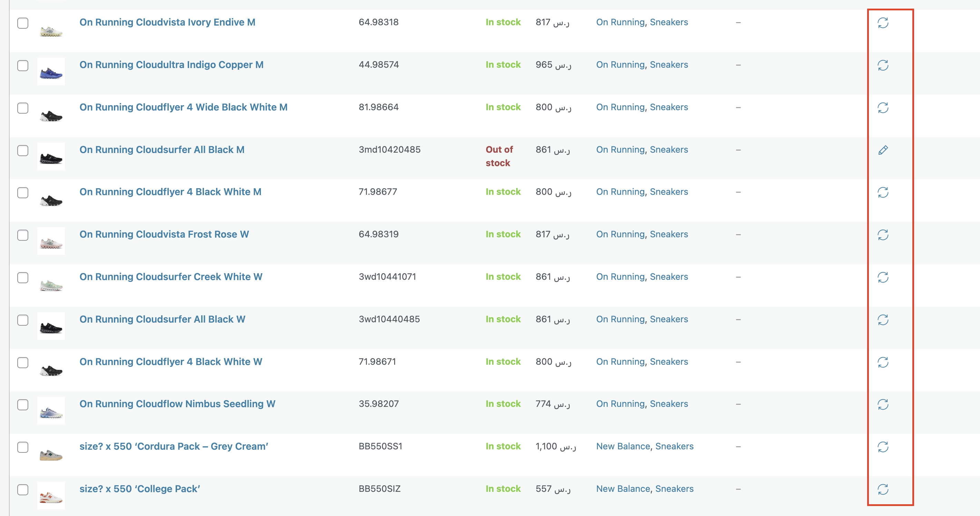Image resolution: width=980 pixels, height=516 pixels.
Task: Open product On Running Cloudsurfer All Black W
Action: click(x=163, y=319)
